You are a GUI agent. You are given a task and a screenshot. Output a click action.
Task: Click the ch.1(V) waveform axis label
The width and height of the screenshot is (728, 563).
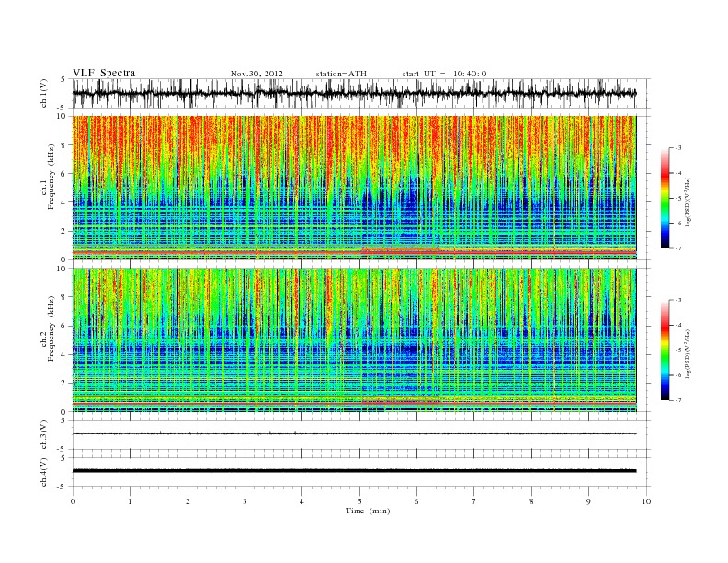click(x=43, y=93)
